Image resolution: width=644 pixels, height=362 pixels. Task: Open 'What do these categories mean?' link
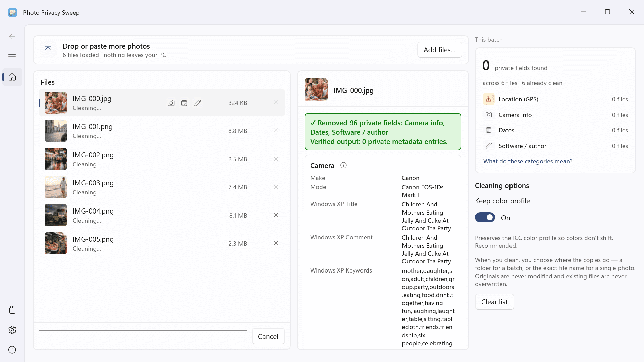click(x=528, y=161)
